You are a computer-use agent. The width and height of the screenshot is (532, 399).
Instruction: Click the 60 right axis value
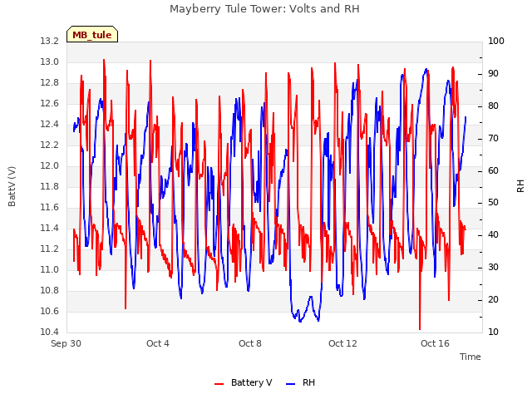tap(493, 170)
